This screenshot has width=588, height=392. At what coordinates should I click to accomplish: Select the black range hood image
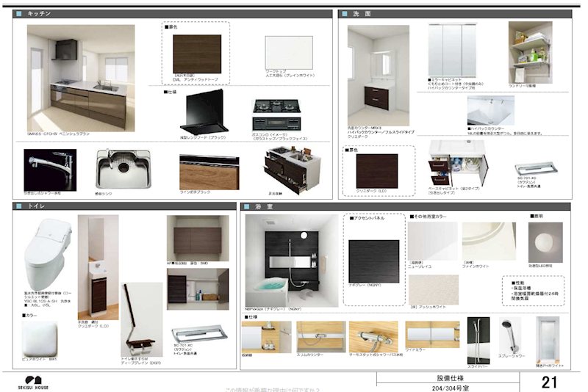click(204, 112)
